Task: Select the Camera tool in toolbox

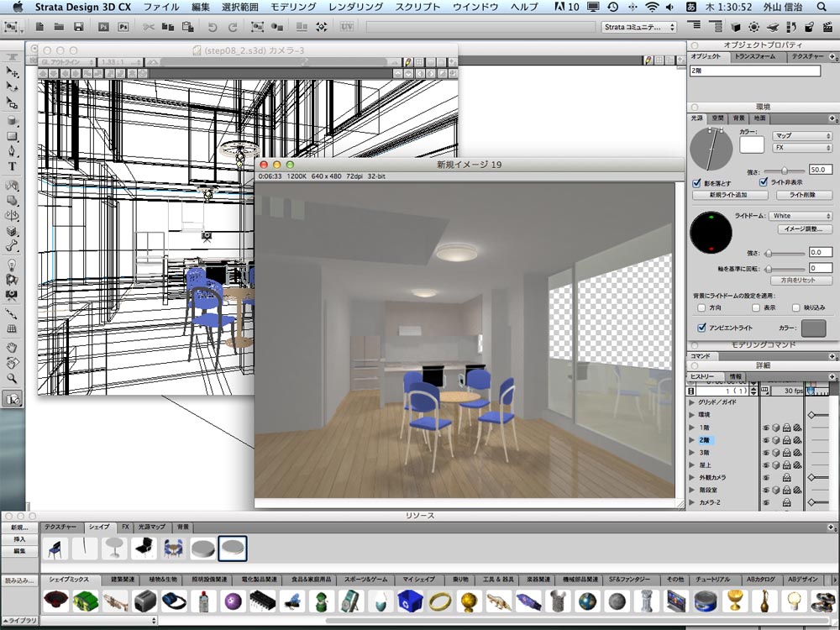Action: point(12,295)
